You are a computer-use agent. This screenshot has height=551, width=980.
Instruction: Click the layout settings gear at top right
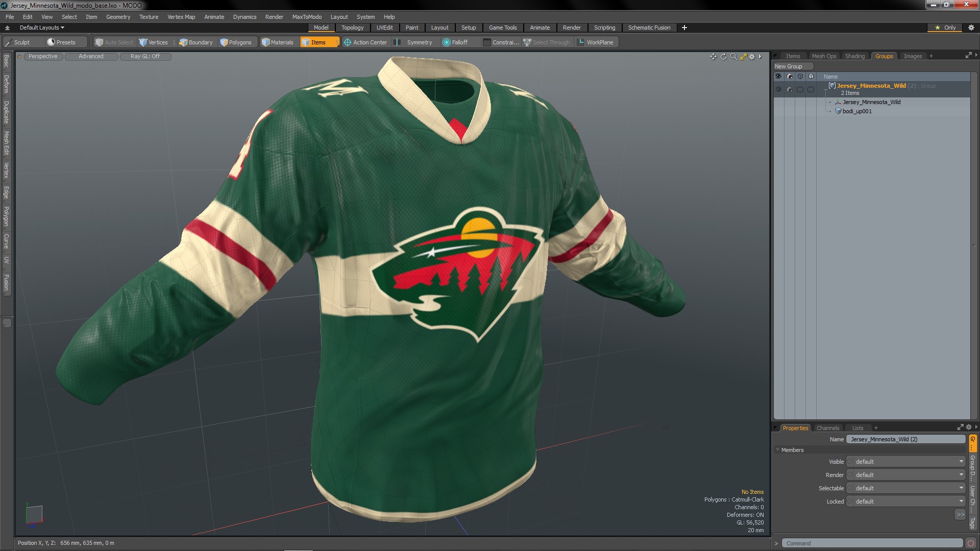coord(971,28)
